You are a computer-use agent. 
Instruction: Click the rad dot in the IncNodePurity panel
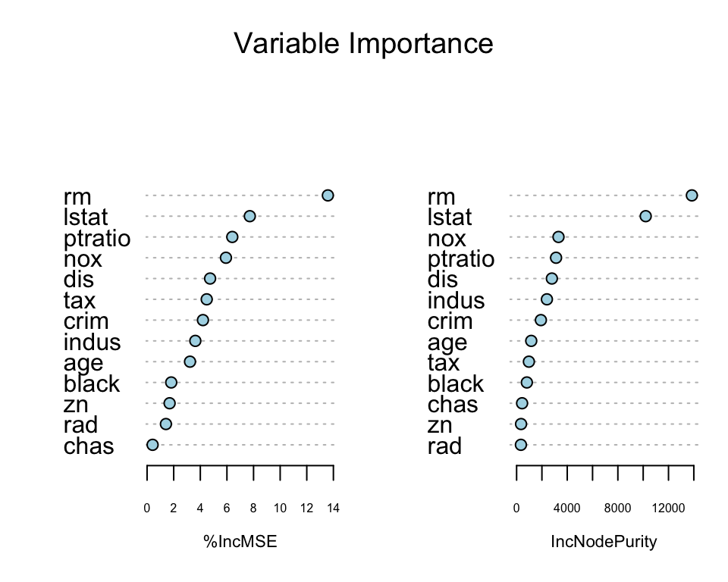[x=520, y=445]
